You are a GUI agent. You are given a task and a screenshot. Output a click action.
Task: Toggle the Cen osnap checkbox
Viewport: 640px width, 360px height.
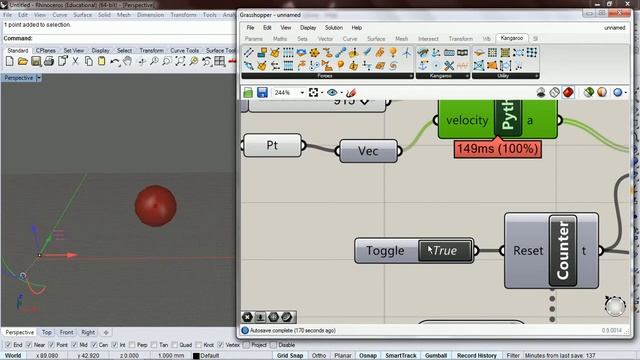click(x=94, y=345)
